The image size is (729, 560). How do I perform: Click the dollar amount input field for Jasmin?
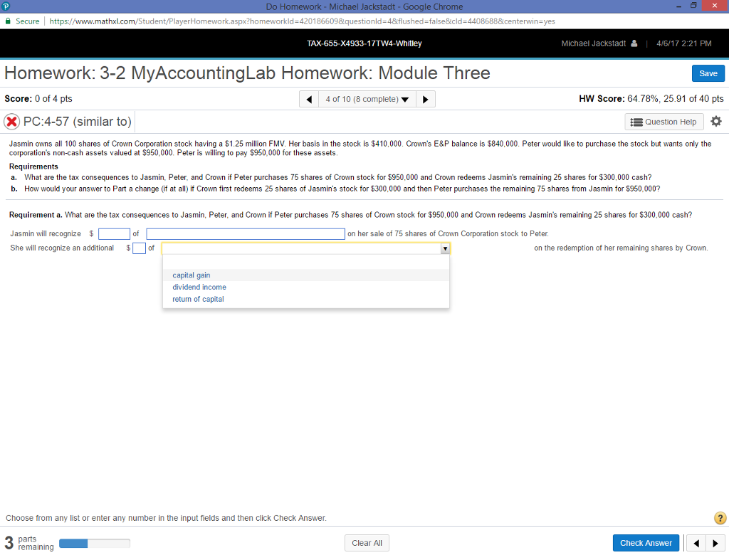[x=113, y=233]
